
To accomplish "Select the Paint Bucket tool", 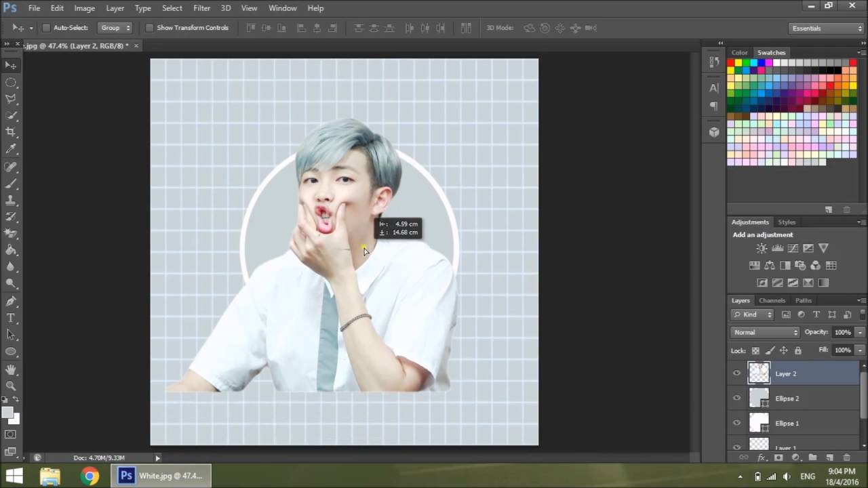I will click(11, 251).
